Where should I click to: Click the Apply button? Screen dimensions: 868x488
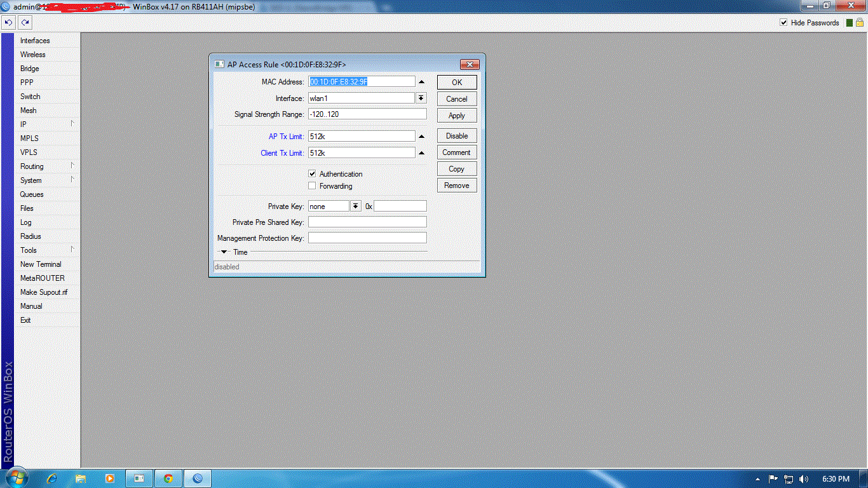pyautogui.click(x=457, y=116)
